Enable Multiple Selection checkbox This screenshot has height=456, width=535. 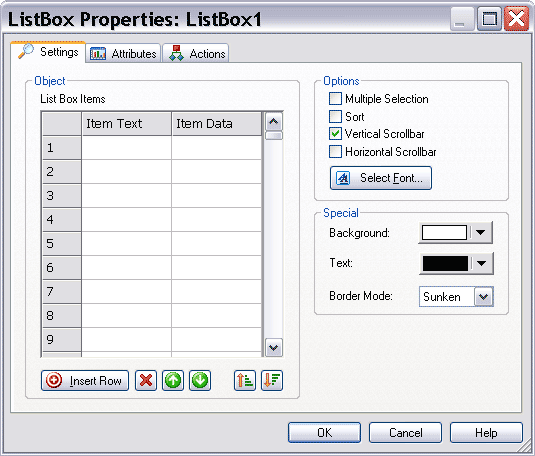coord(335,99)
